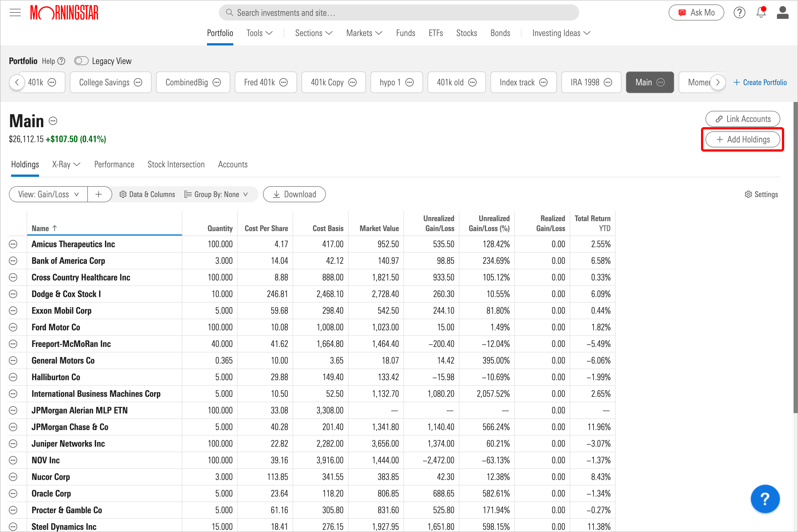
Task: Open the user account profile icon
Action: 782,12
